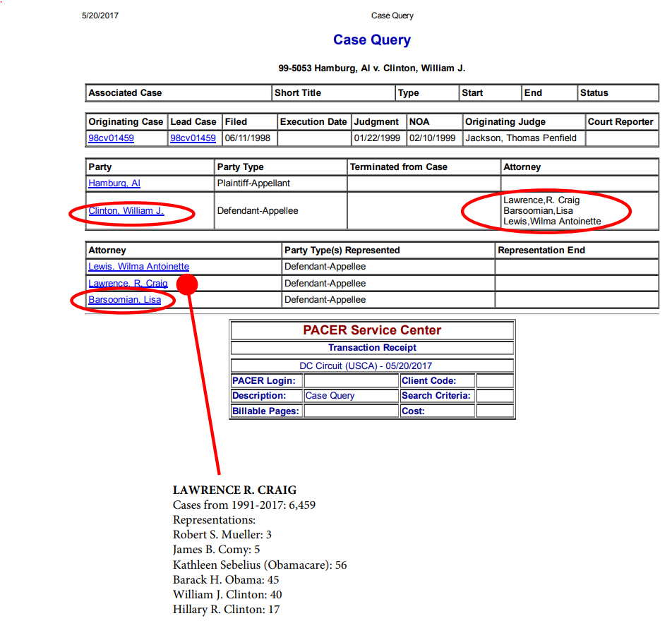This screenshot has width=672, height=628.
Task: Click the Originating Case column header
Action: [126, 121]
